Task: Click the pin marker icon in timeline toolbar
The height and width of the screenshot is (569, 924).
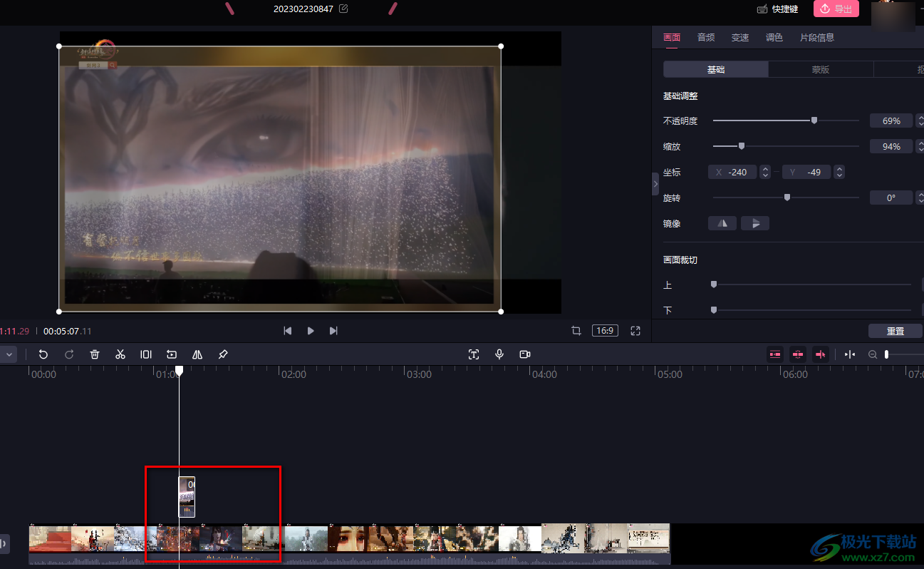Action: point(223,354)
